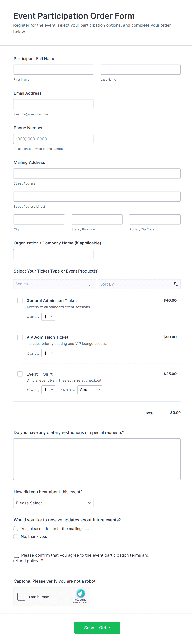Viewport: 192px width, 644px height.
Task: Open the hCaptcha Terms link
Action: point(85,603)
